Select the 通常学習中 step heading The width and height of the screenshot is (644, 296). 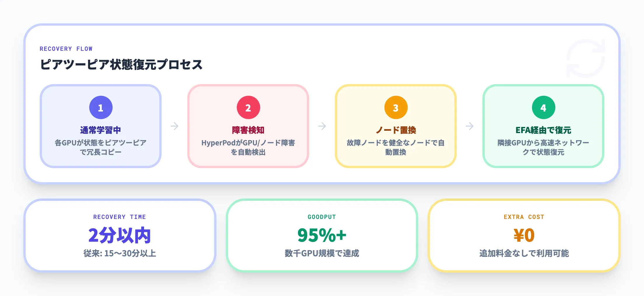101,130
